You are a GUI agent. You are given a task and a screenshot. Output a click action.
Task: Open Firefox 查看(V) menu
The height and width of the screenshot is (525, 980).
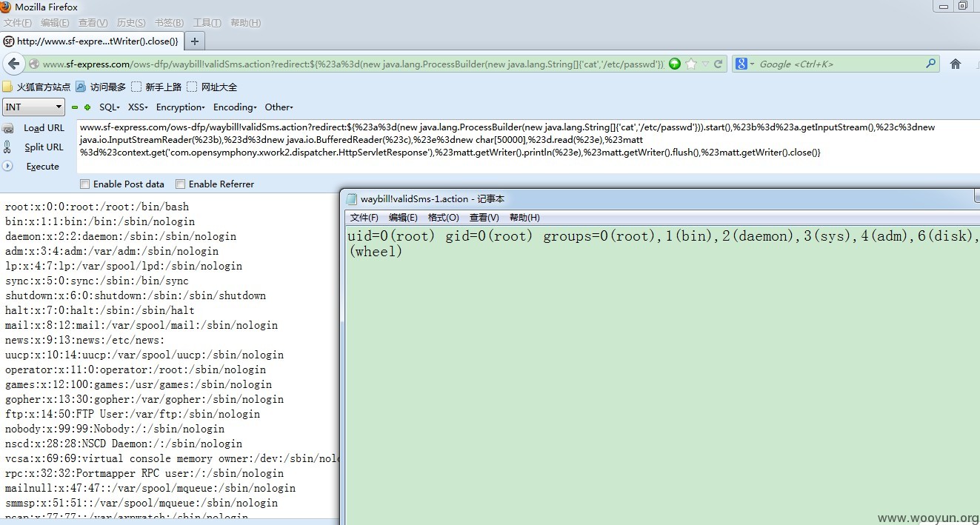[x=93, y=23]
